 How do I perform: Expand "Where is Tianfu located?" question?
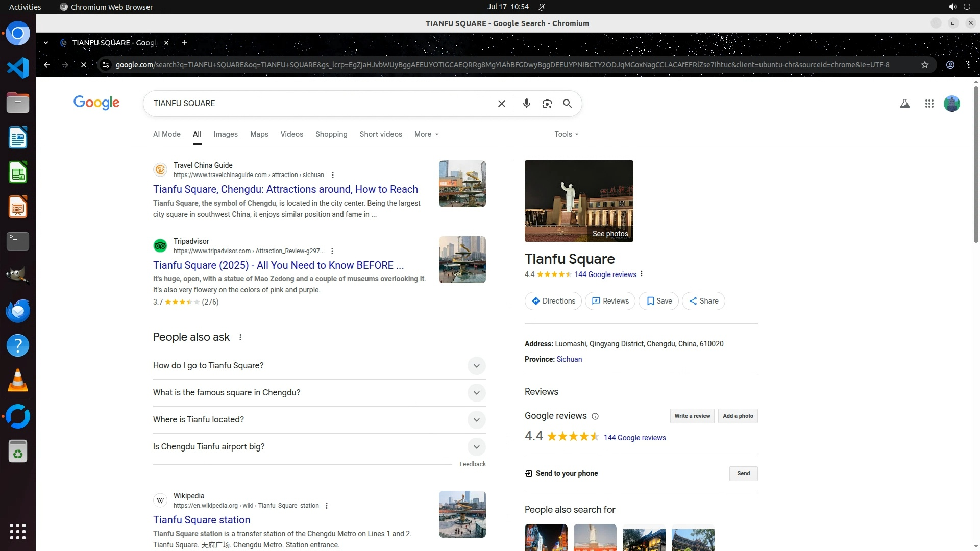tap(476, 420)
